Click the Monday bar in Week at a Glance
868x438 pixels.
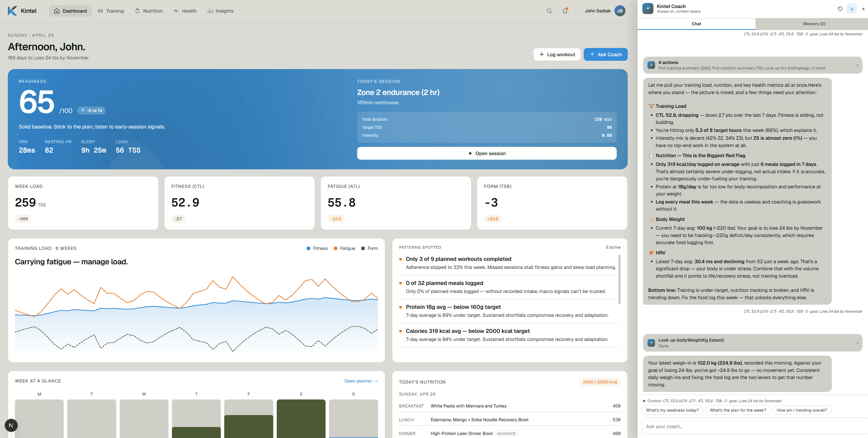[39, 419]
